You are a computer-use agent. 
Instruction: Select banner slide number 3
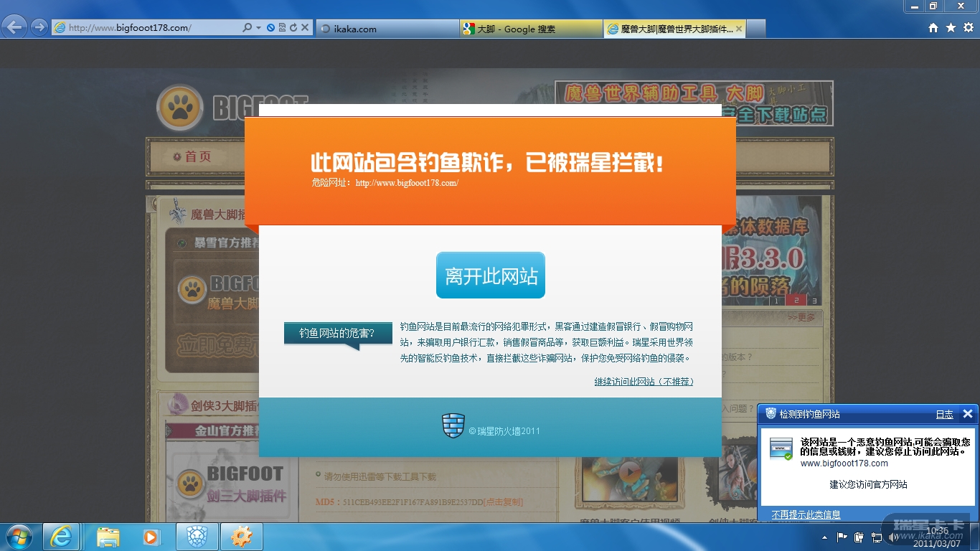[814, 301]
